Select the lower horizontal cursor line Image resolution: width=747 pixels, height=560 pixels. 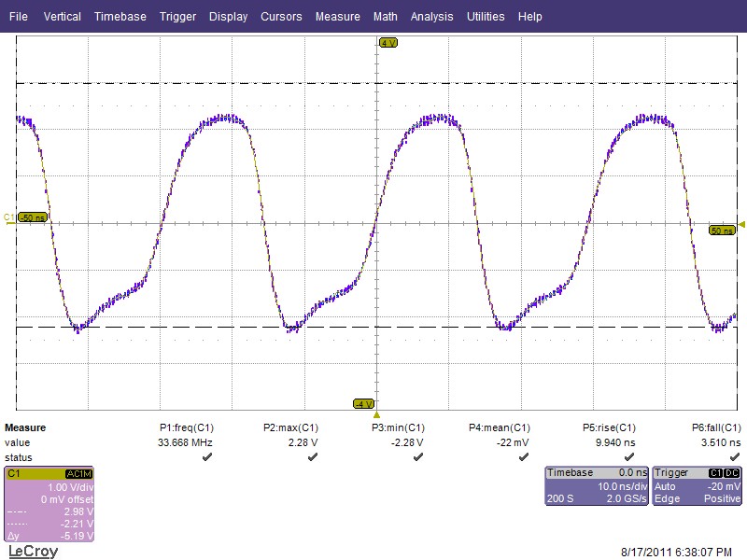(376, 328)
